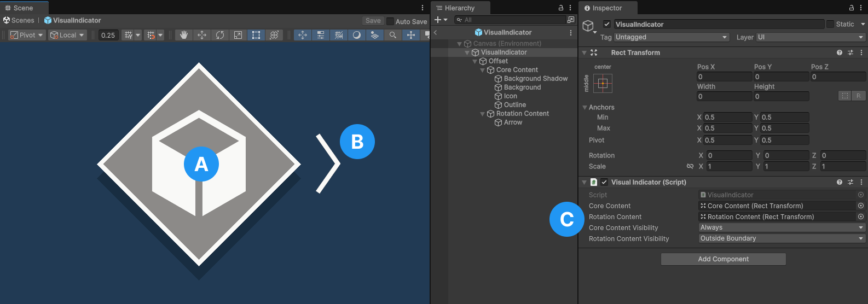Click the Save button
The height and width of the screenshot is (304, 868).
pos(373,21)
